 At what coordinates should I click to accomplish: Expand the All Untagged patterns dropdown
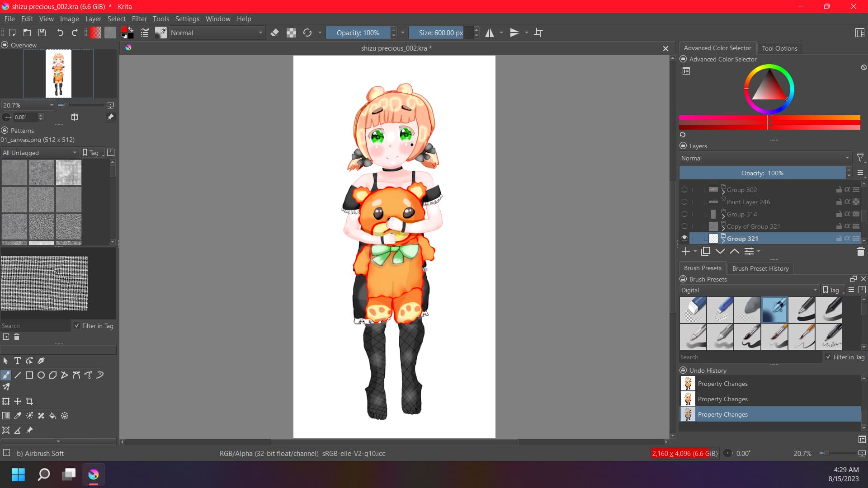click(x=40, y=153)
